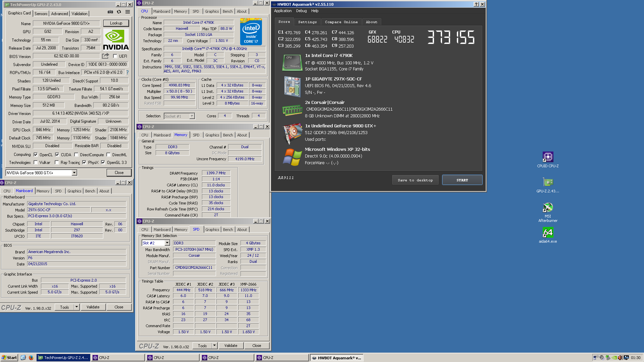The width and height of the screenshot is (644, 362).
Task: Click the START button in Aquamark
Action: tap(462, 180)
